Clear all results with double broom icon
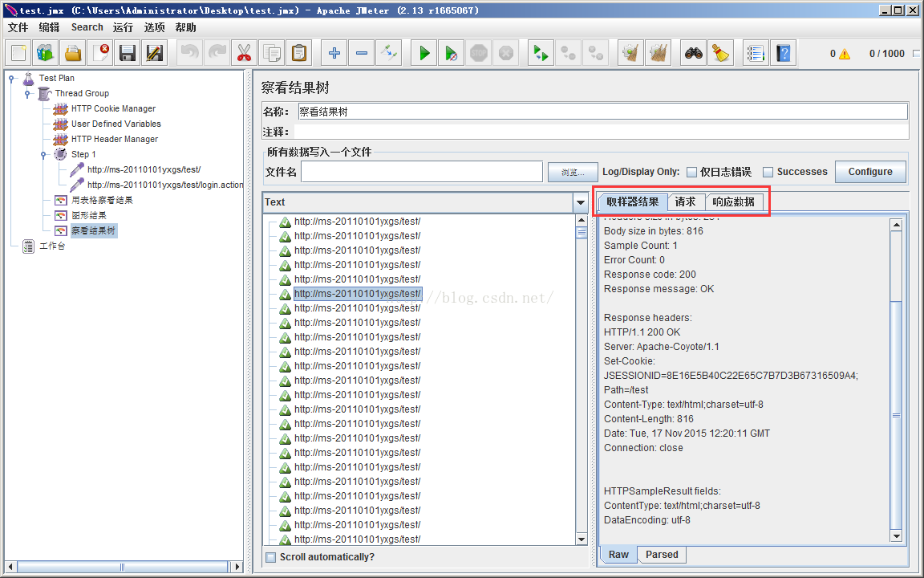Viewport: 924px width, 578px height. [658, 53]
